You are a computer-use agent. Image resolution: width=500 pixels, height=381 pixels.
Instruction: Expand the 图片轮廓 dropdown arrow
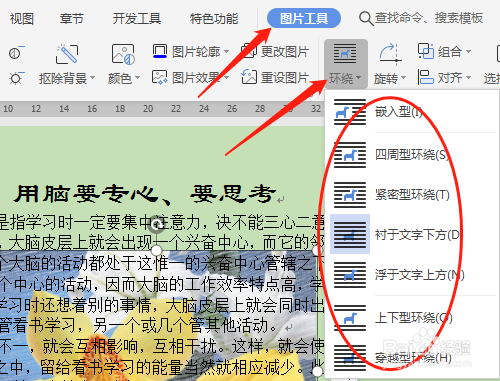pos(226,52)
